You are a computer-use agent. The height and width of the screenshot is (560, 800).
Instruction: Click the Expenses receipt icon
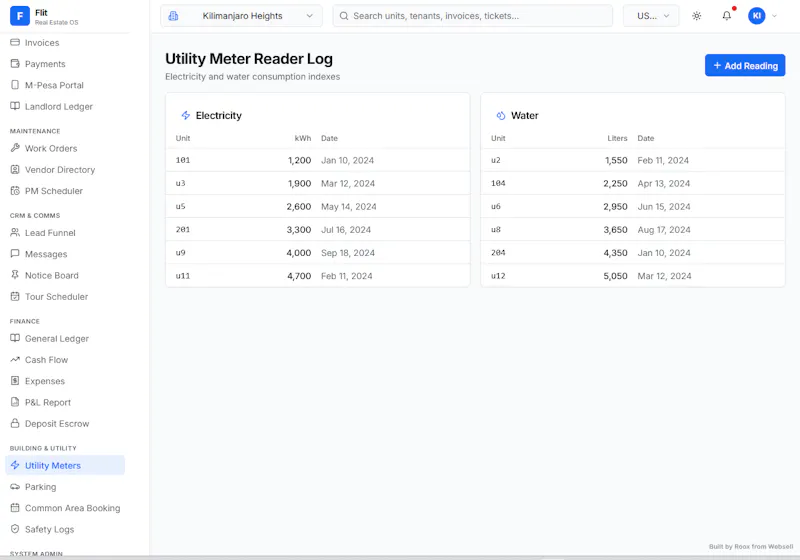coord(15,380)
